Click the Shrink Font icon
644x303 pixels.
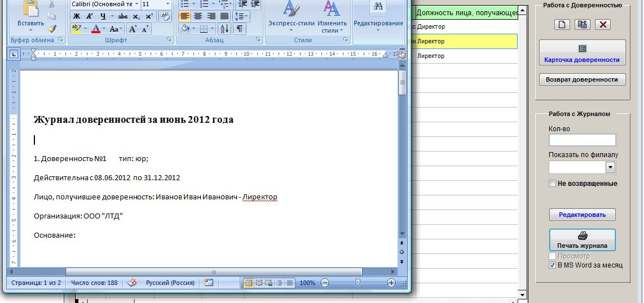coord(145,29)
